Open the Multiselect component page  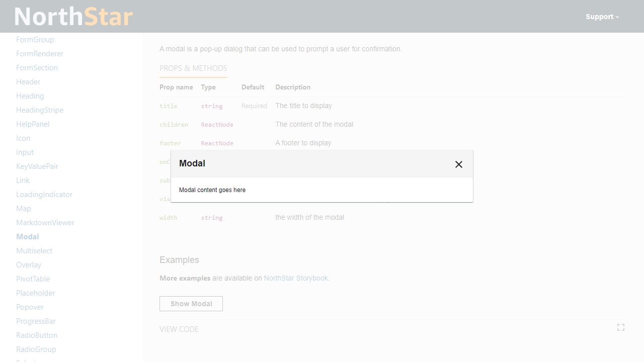point(34,251)
